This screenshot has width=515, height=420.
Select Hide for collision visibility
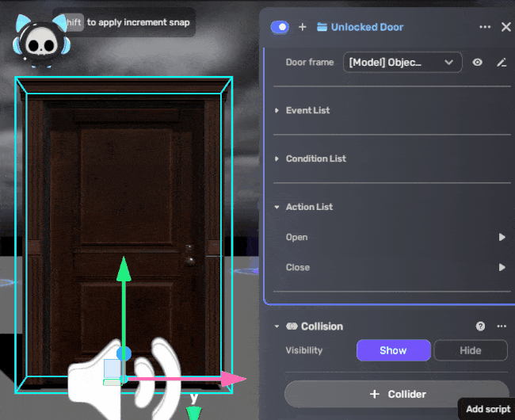click(x=470, y=350)
